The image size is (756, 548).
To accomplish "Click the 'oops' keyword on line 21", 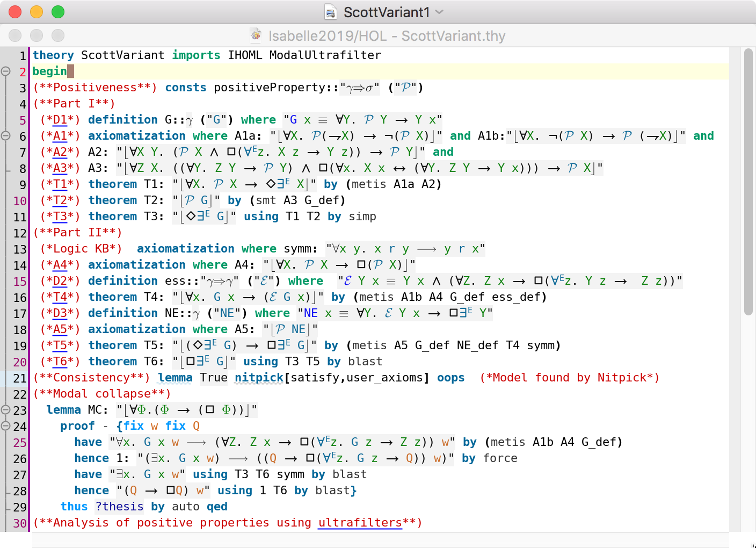I will 450,378.
